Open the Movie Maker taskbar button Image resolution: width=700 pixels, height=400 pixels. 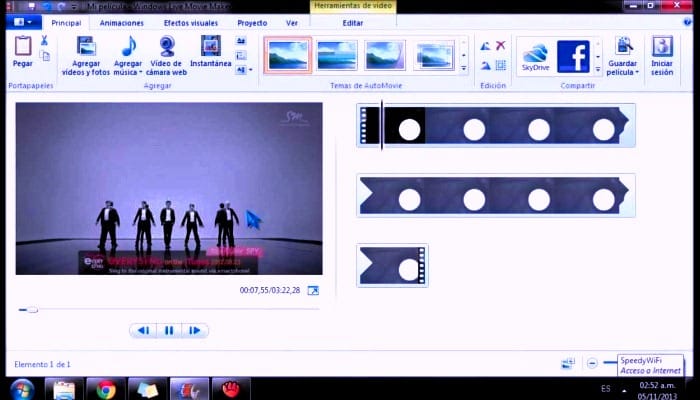189,389
